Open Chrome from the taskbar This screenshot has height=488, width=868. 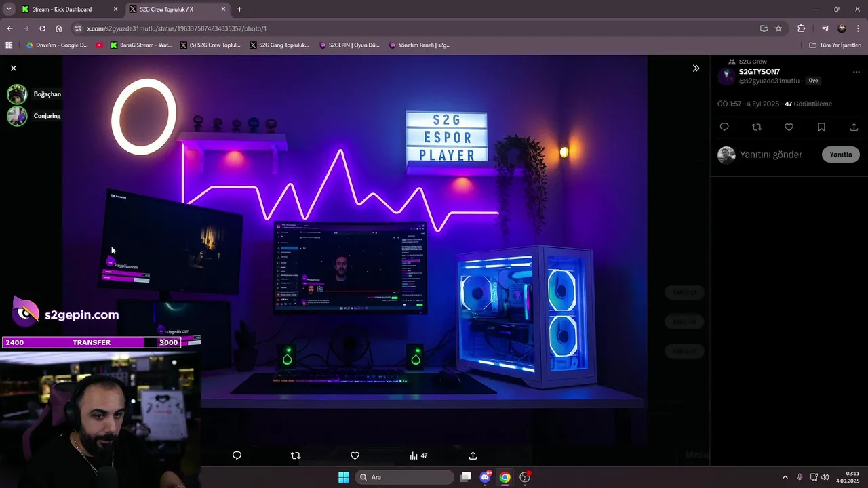(505, 477)
